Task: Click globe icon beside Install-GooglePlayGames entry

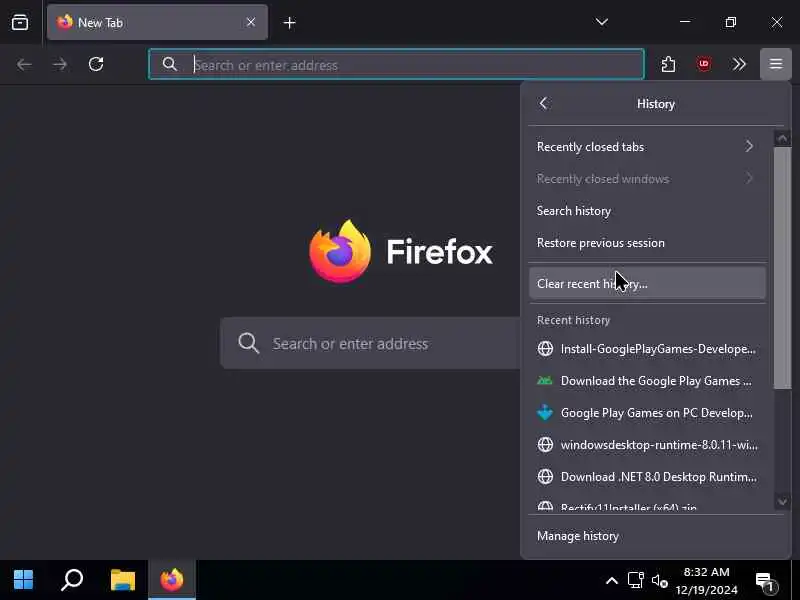Action: pyautogui.click(x=545, y=349)
